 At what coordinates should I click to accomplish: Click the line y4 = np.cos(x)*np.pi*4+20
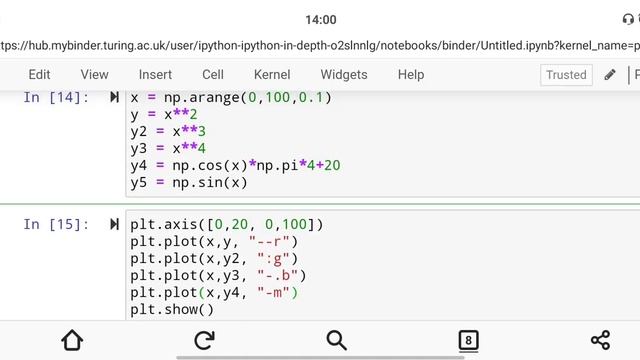point(235,165)
